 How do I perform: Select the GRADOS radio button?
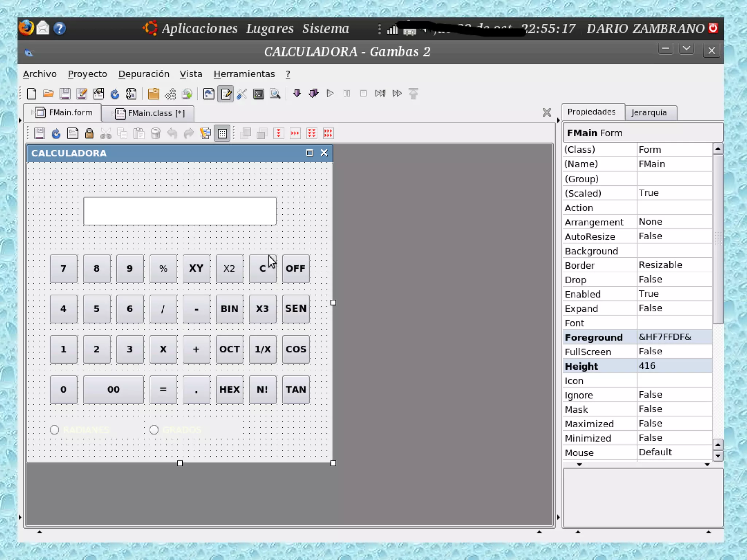point(154,430)
